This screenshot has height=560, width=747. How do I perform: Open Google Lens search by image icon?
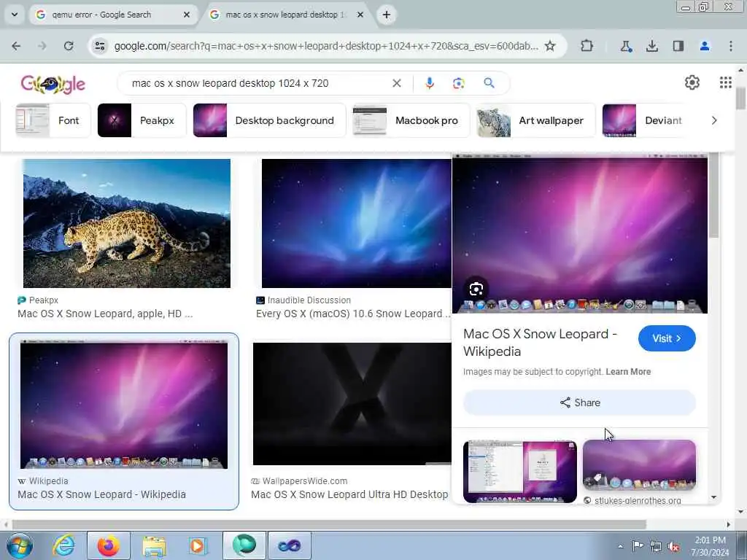[458, 83]
